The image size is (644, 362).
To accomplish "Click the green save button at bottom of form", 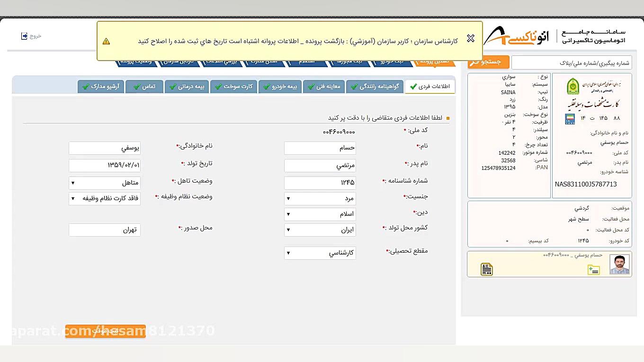I will (x=105, y=331).
